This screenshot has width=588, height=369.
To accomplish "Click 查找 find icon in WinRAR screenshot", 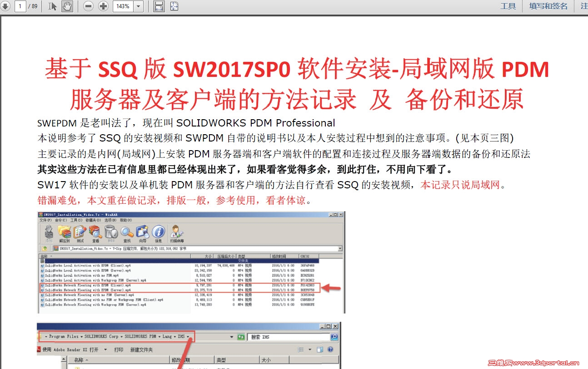I will click(127, 234).
